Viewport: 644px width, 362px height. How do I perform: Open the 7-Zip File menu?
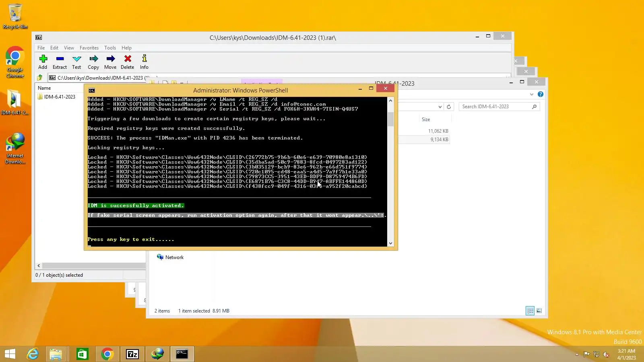(41, 47)
